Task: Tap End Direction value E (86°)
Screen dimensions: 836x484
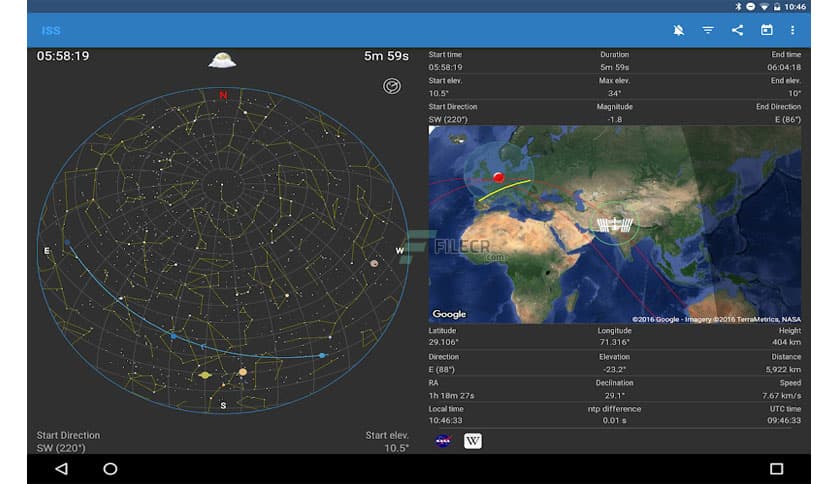Action: [x=787, y=119]
